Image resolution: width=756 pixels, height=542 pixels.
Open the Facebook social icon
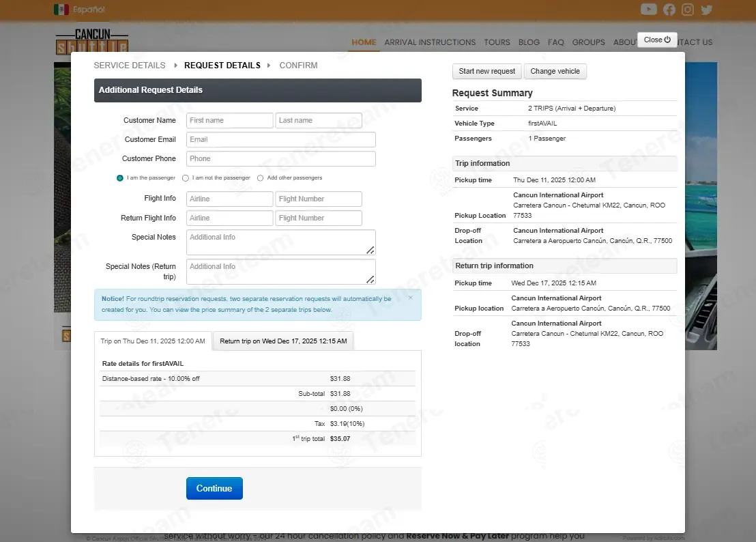tap(669, 10)
